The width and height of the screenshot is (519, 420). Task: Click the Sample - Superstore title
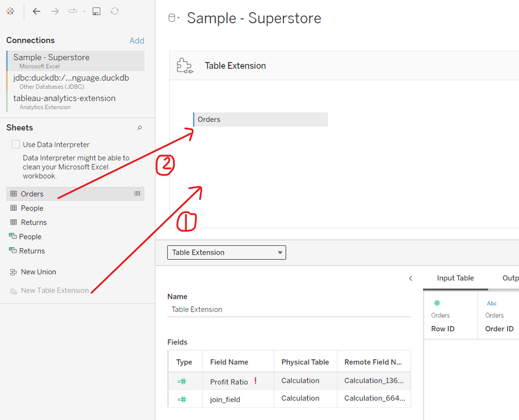[254, 18]
